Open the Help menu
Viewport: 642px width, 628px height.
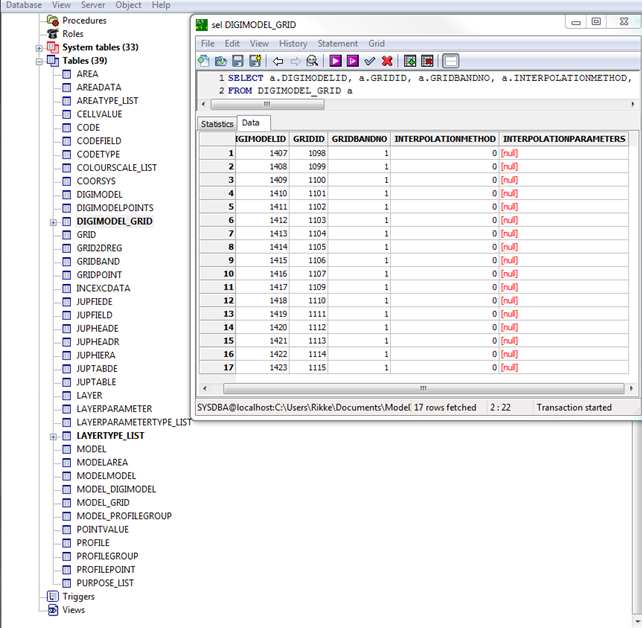[161, 5]
